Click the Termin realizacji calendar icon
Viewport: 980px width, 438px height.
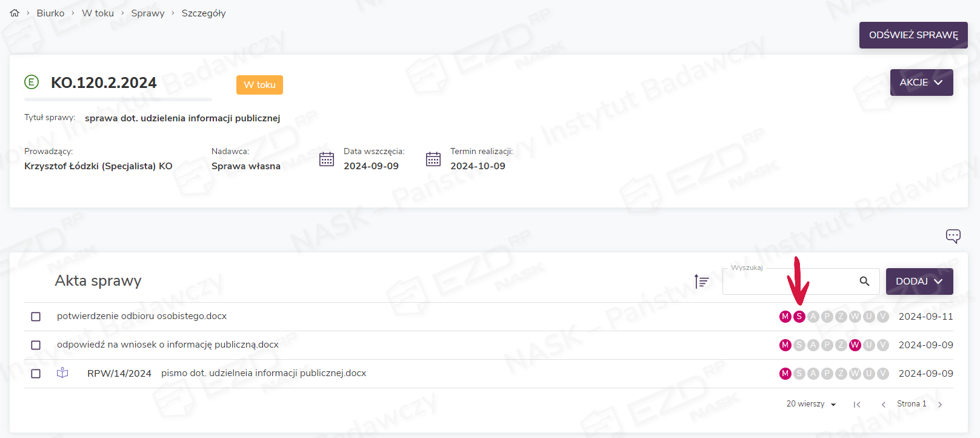(433, 159)
